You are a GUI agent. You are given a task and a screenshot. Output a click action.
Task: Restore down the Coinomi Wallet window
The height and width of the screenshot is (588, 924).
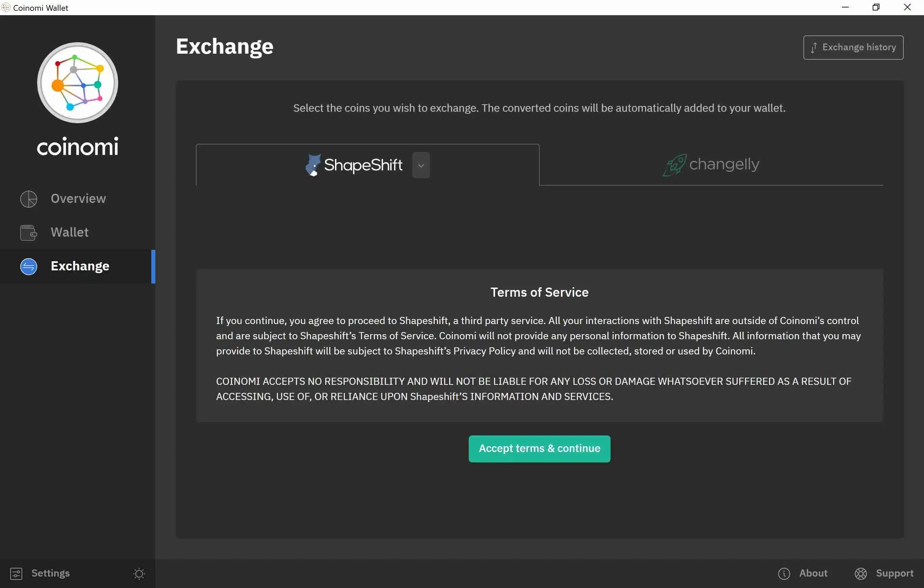876,7
